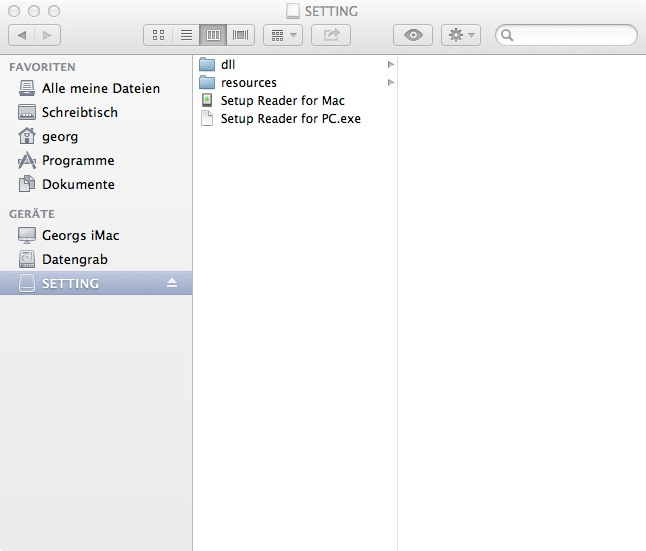Select the SETTING volume in sidebar
Screen dimensions: 646x551
tap(96, 283)
